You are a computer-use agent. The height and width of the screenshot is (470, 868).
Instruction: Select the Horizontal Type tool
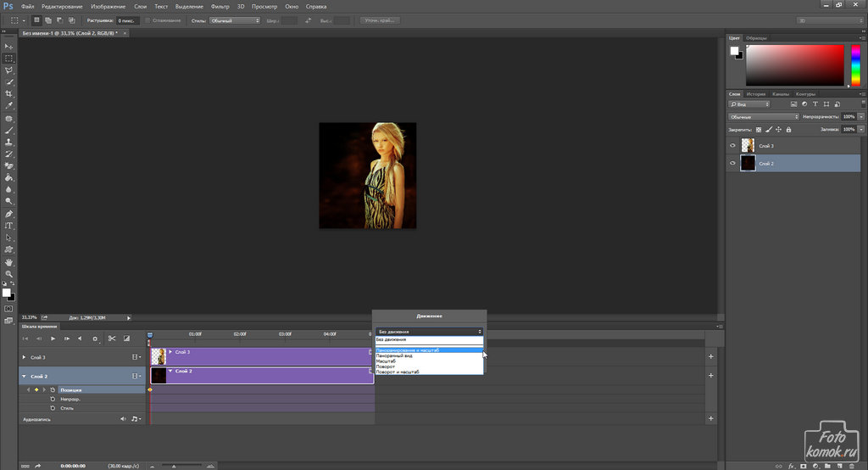point(8,227)
